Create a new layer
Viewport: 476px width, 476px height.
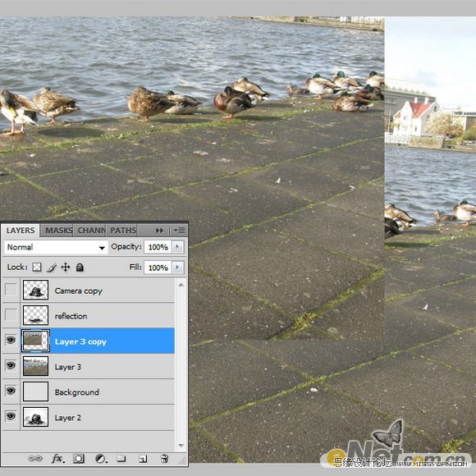tap(143, 459)
